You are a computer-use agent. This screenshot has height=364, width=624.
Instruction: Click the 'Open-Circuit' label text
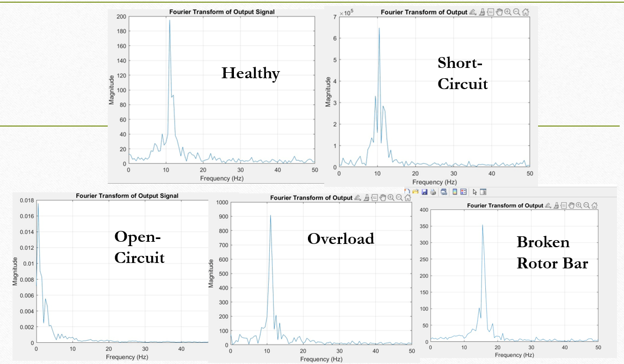click(139, 247)
